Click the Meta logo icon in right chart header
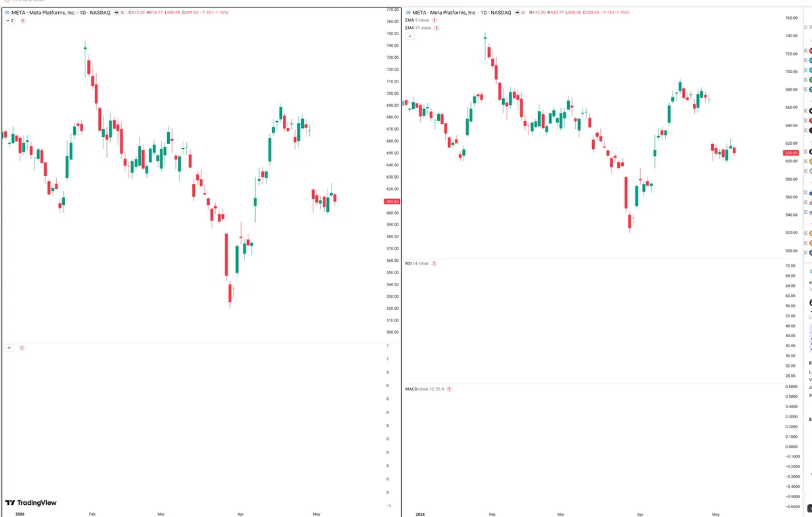Image resolution: width=812 pixels, height=517 pixels. 408,12
